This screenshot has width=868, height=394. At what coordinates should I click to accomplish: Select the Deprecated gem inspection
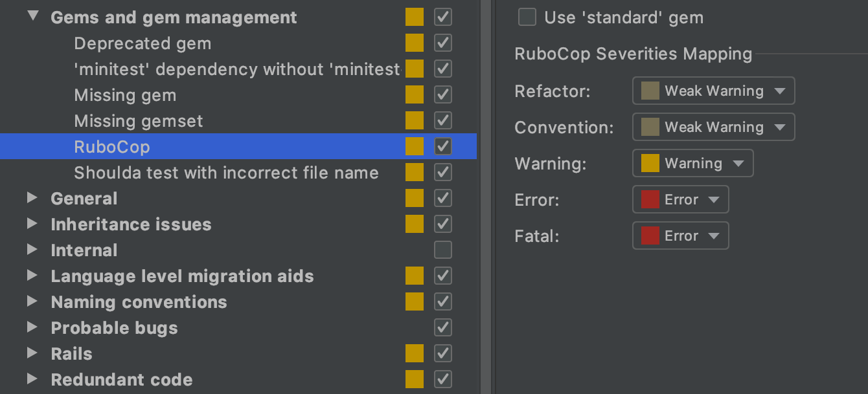click(143, 43)
